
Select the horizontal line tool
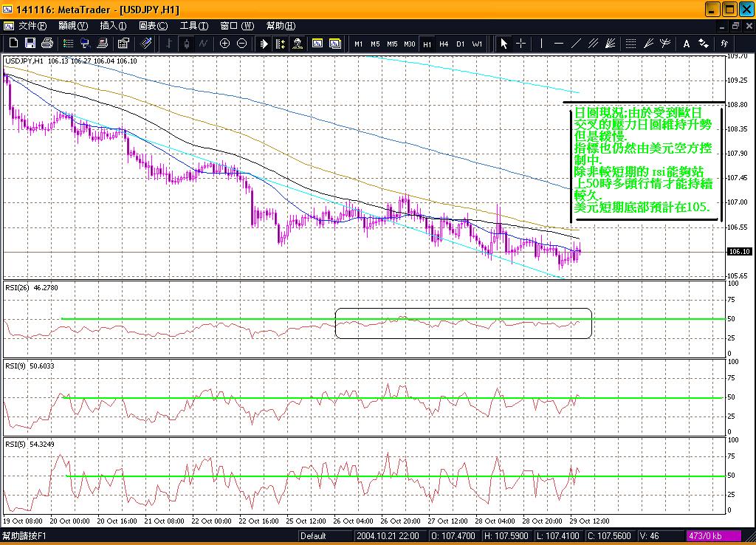click(559, 44)
